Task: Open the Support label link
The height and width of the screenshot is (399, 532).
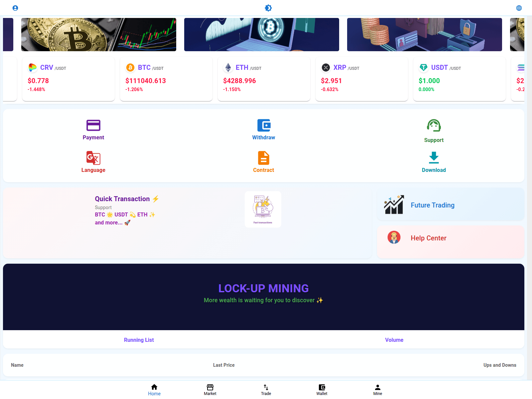Action: point(434,140)
